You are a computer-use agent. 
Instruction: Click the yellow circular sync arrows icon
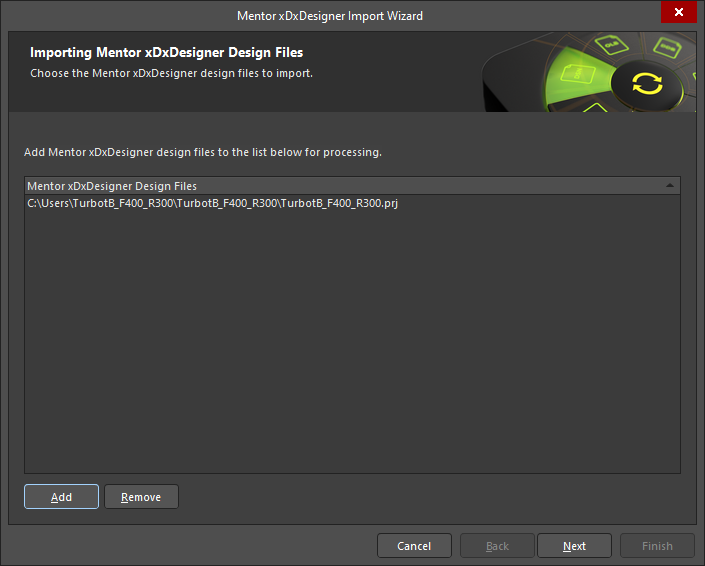[647, 83]
